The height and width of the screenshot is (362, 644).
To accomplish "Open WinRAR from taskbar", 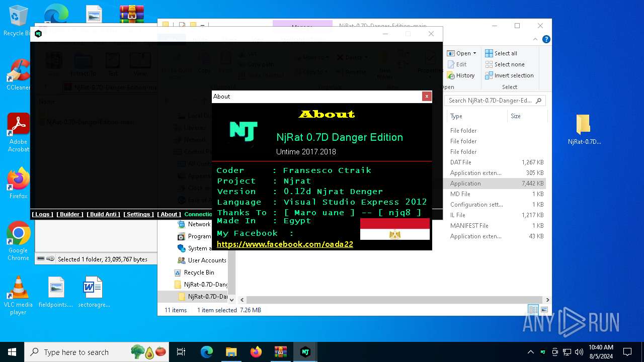I will coord(280,352).
